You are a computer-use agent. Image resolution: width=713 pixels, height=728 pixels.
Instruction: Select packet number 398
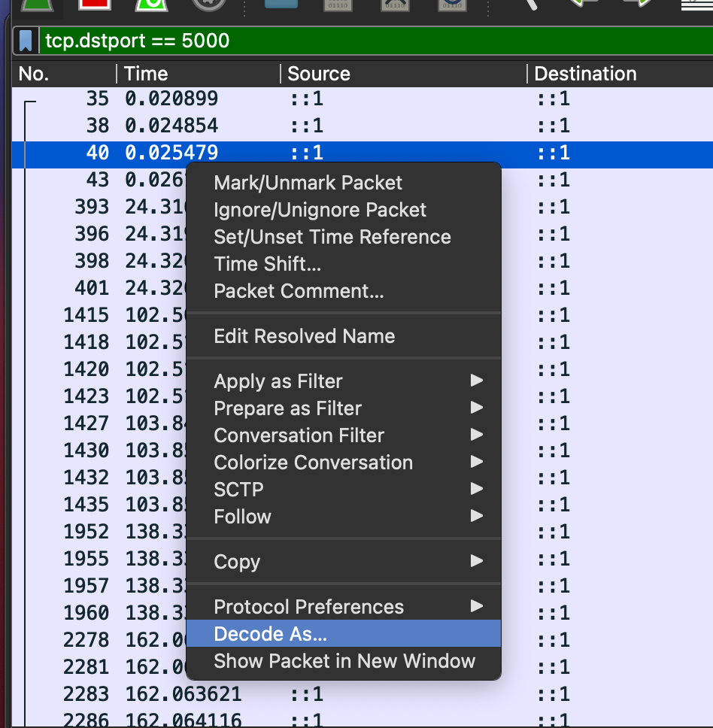[92, 261]
